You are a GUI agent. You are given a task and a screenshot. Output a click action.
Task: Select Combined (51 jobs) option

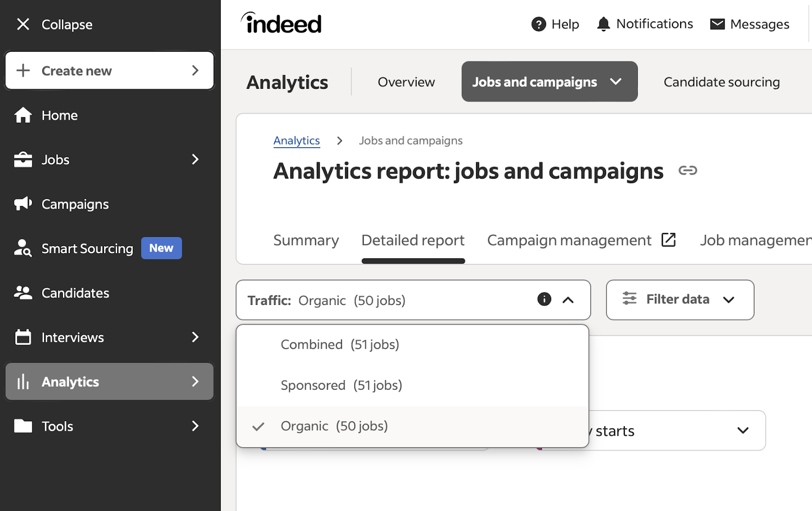point(412,345)
